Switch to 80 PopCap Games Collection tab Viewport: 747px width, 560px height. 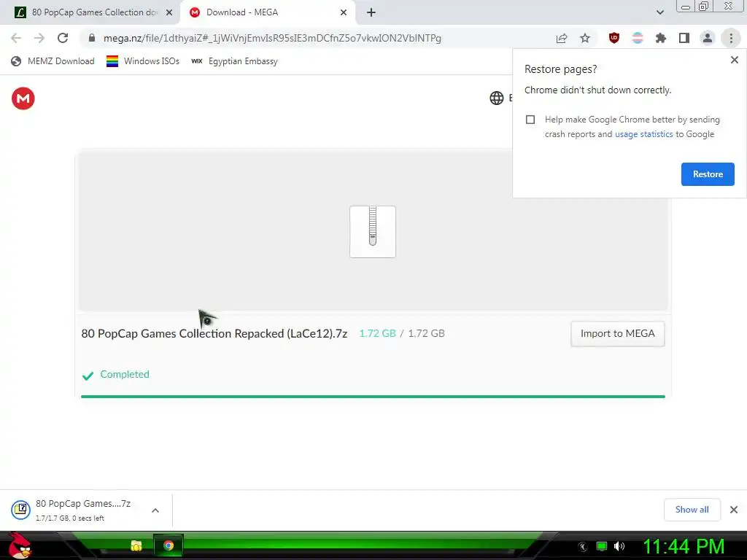[90, 12]
